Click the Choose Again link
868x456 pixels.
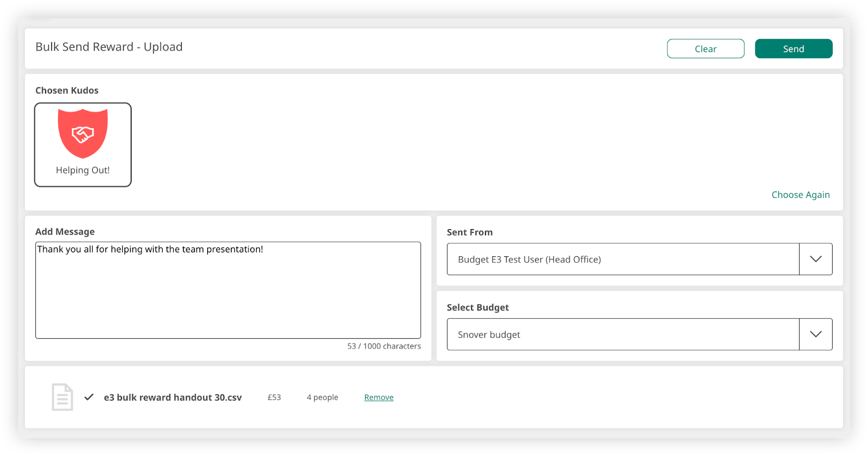(800, 195)
